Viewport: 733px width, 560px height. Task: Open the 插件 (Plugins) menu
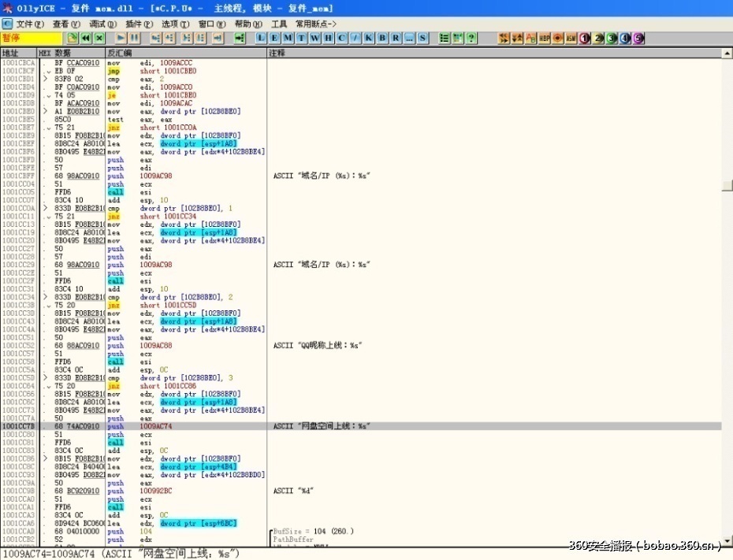(x=139, y=24)
